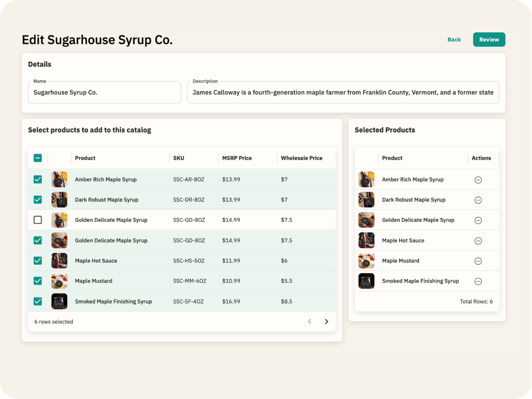Remove Maple Hot Sauce from Selected Products

point(478,241)
